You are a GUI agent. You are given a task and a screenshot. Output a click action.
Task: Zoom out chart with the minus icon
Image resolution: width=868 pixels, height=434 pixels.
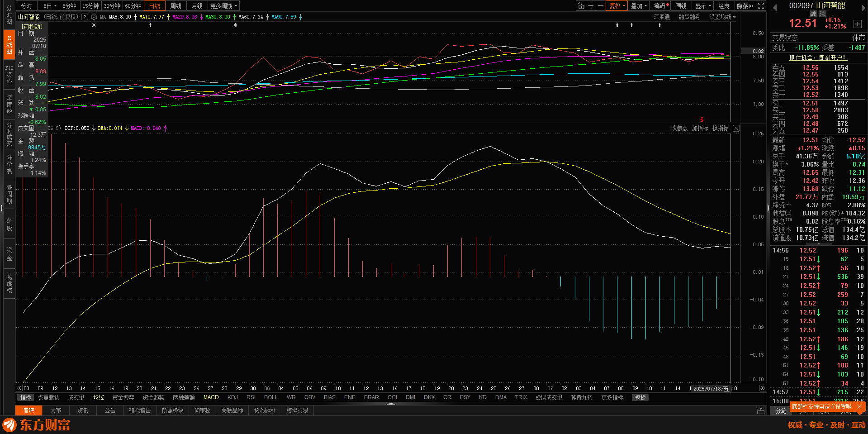coord(601,6)
